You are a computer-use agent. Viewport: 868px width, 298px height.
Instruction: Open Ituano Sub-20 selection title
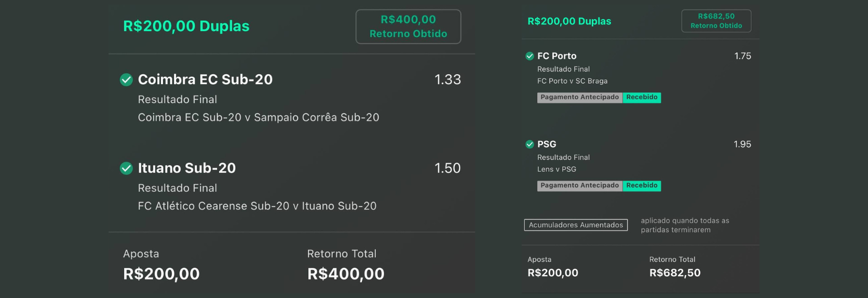pyautogui.click(x=187, y=168)
